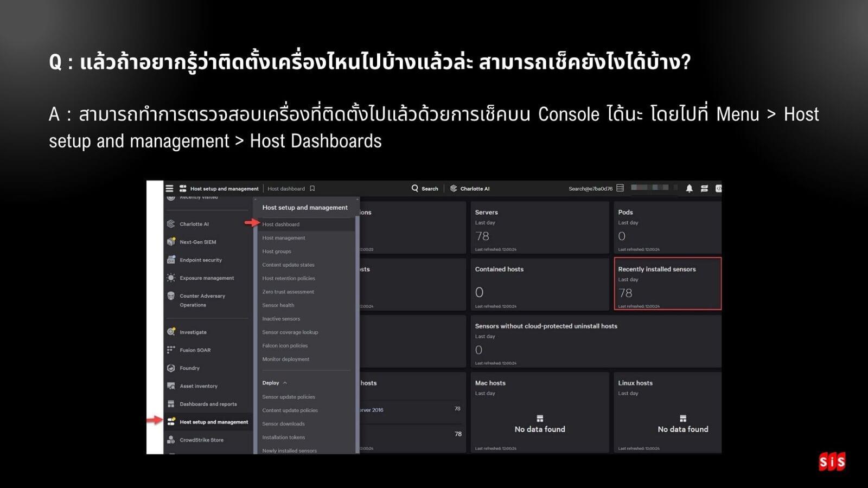Select Monitor deployment
This screenshot has width=868, height=488.
click(x=286, y=359)
